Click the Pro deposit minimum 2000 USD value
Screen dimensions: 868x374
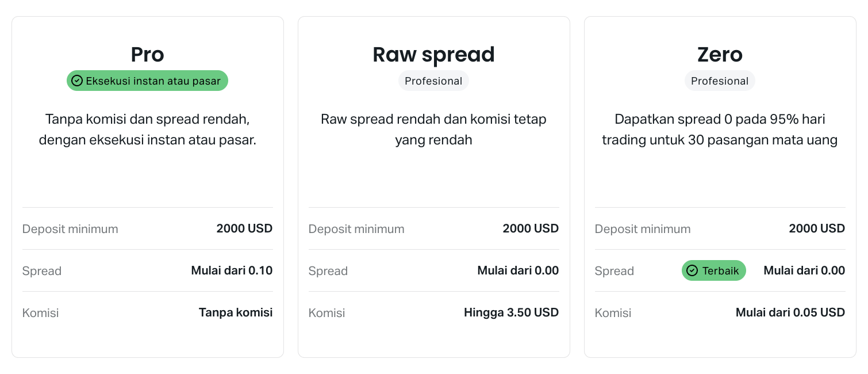coord(244,228)
